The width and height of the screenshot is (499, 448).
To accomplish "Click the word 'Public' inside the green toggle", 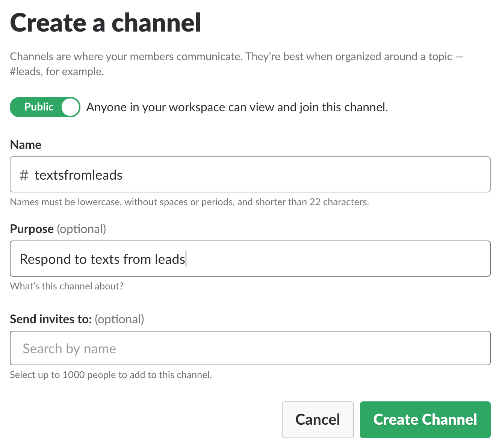I will (39, 107).
